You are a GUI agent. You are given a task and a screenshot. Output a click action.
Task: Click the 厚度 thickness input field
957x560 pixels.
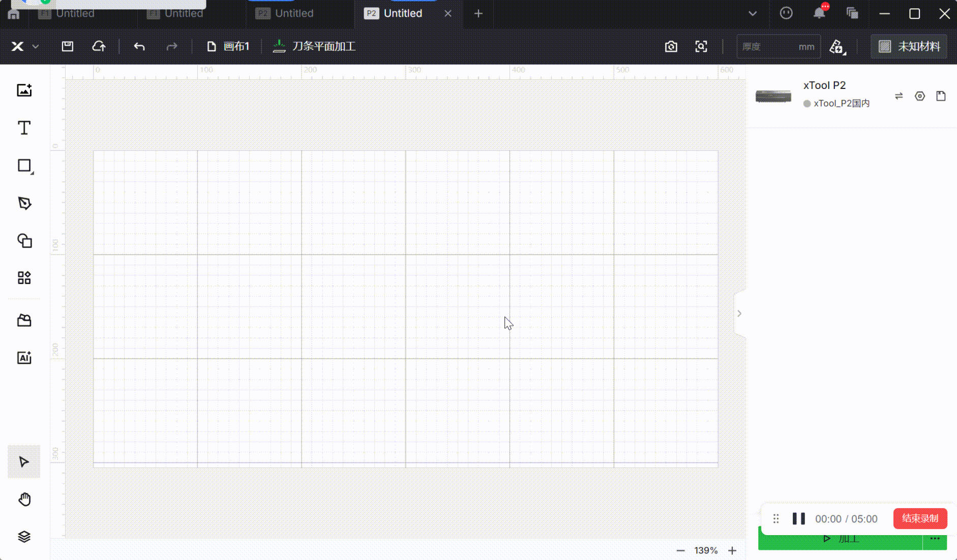click(x=768, y=47)
